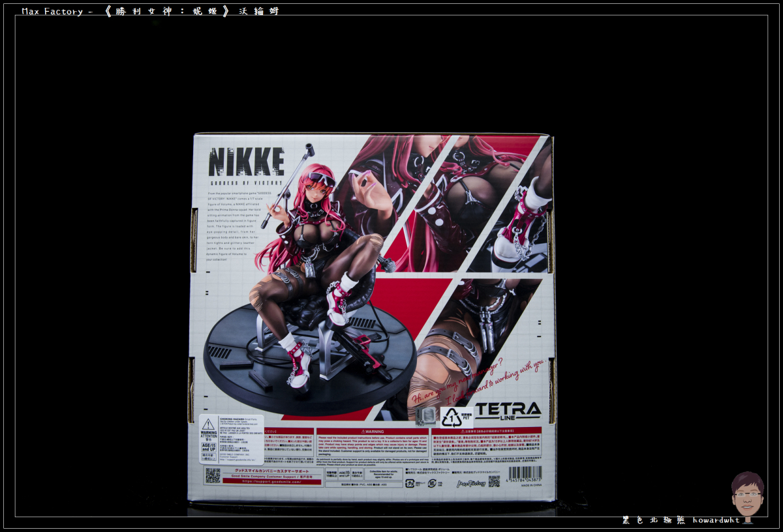Click the QR code next to the barcode
This screenshot has height=532, width=783.
pyautogui.click(x=494, y=481)
